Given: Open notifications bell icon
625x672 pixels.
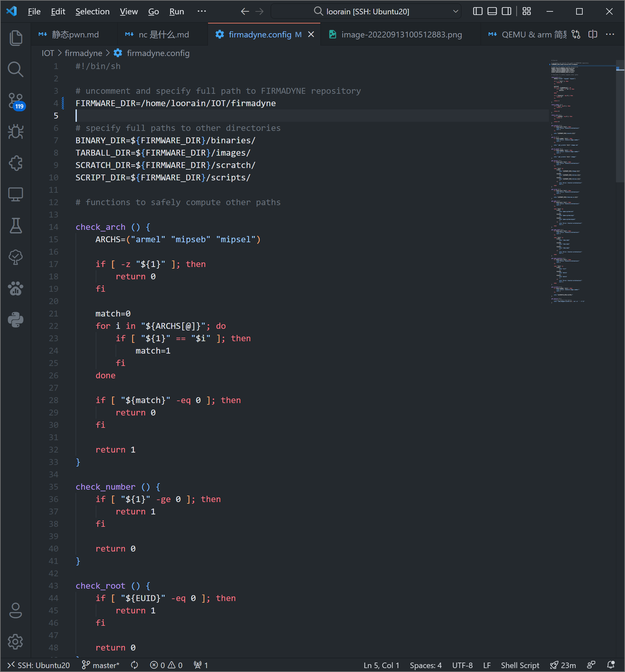Looking at the screenshot, I should pyautogui.click(x=611, y=665).
